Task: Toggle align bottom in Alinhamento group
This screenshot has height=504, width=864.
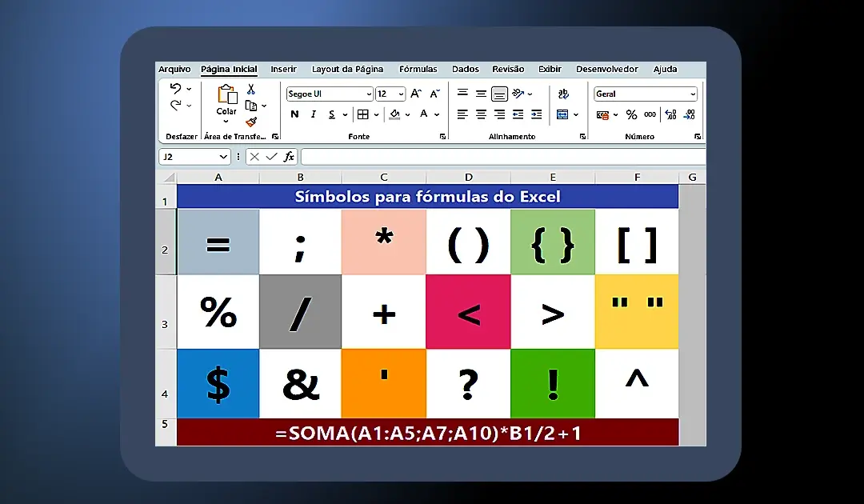Action: pos(499,94)
